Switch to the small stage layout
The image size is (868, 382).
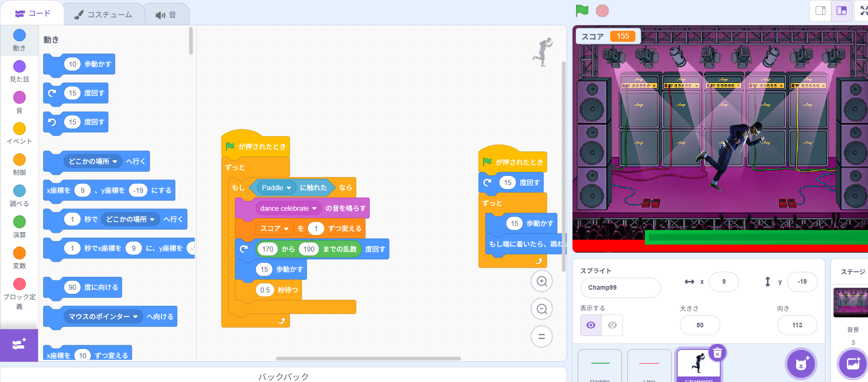click(820, 11)
